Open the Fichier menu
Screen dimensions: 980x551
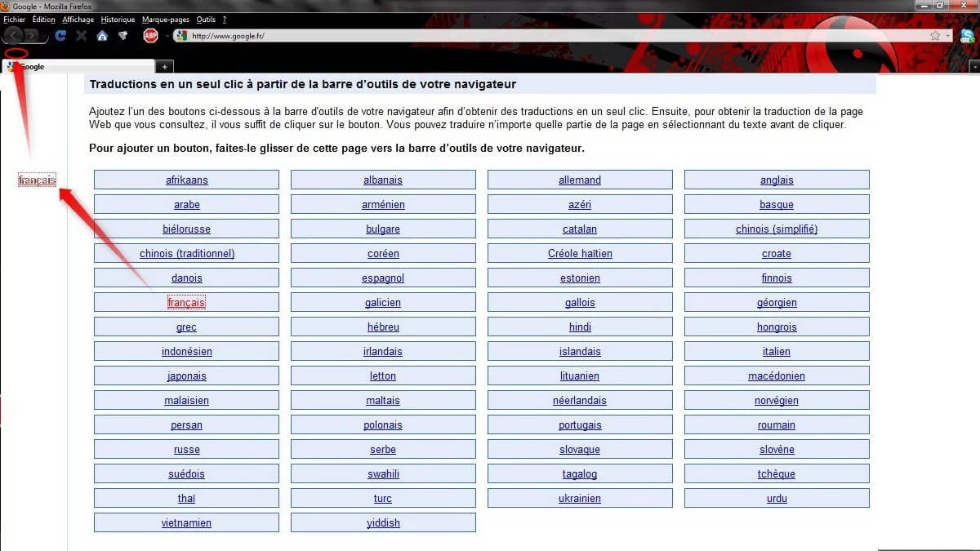coord(14,19)
